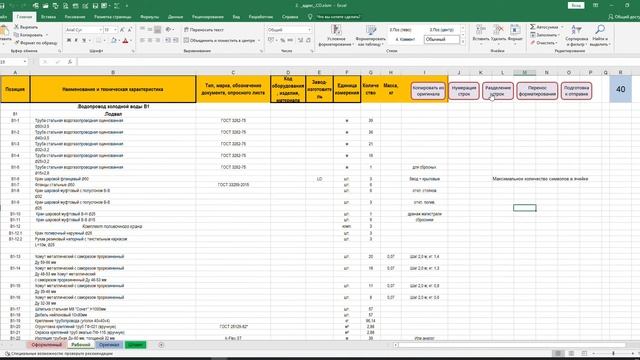Select the Format Painter (Формат по образцу) tool
The height and width of the screenshot is (360, 640).
[x=36, y=42]
